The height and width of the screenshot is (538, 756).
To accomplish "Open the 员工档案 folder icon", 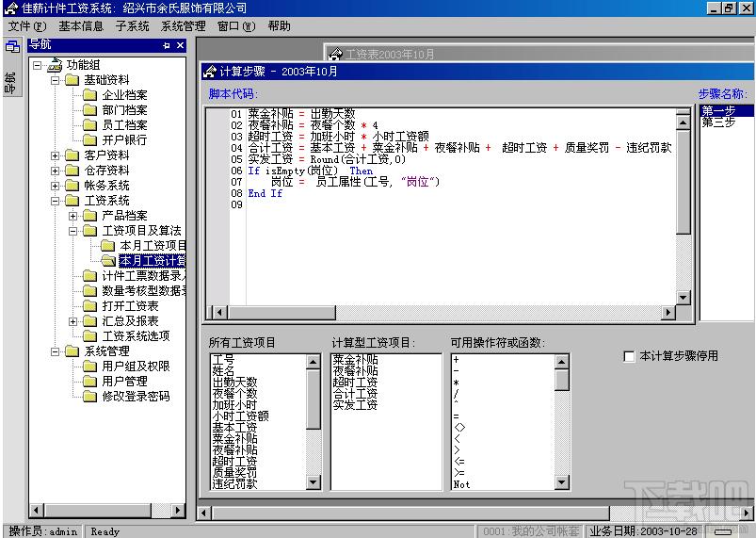I will click(x=89, y=125).
